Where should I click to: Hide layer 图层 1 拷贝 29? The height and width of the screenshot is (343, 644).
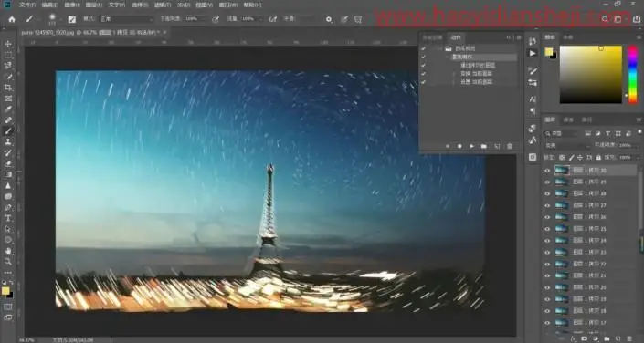point(547,182)
